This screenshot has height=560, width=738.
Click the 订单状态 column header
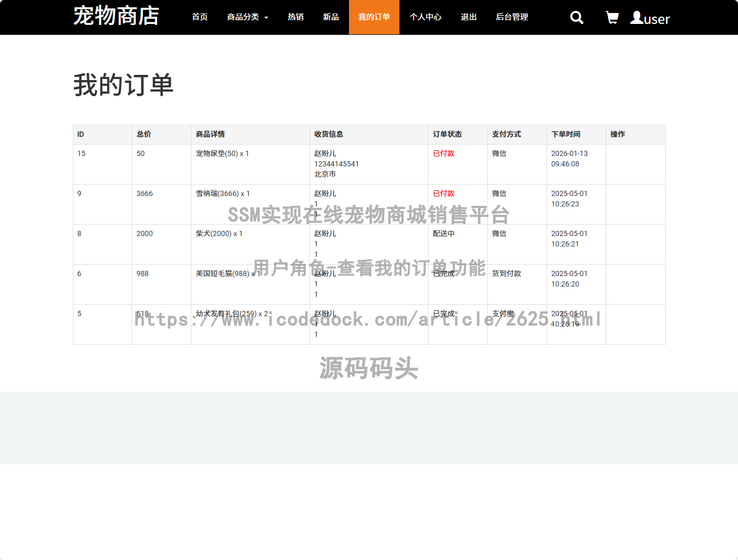tap(447, 134)
